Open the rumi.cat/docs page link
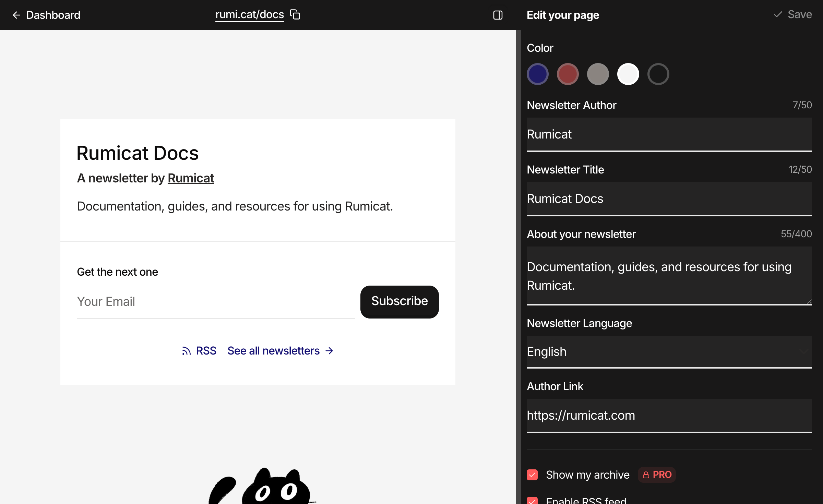 249,15
